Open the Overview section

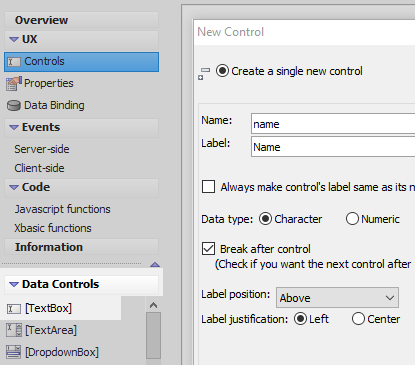pyautogui.click(x=81, y=20)
